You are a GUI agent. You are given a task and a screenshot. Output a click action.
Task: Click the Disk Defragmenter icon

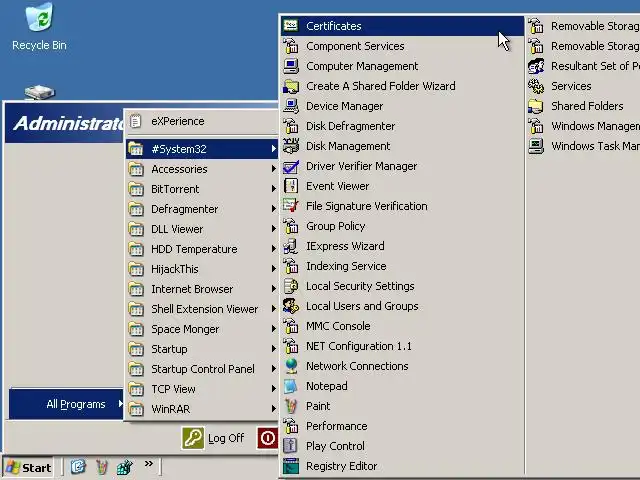tap(291, 126)
